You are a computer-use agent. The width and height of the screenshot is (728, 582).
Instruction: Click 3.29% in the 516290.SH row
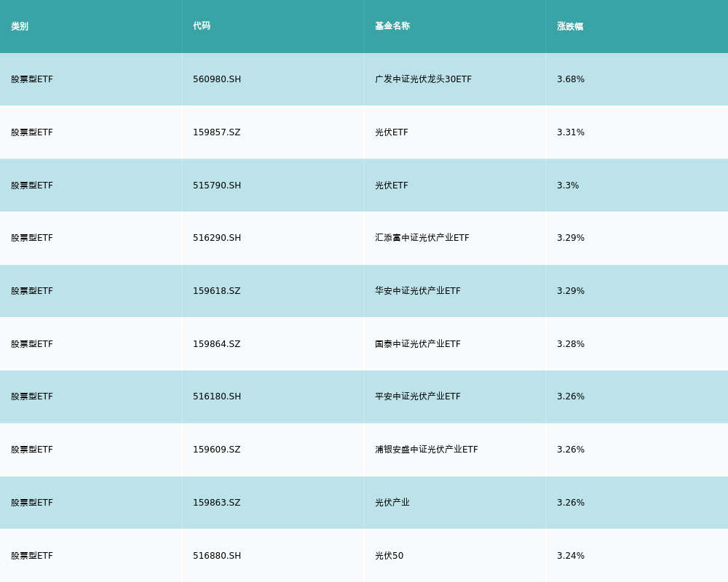click(x=571, y=238)
